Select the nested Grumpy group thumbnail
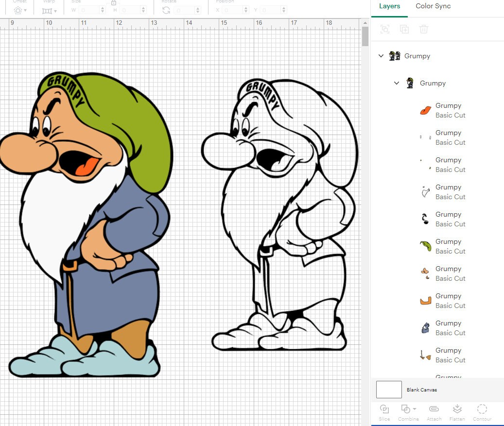The image size is (504, 426). tap(410, 83)
